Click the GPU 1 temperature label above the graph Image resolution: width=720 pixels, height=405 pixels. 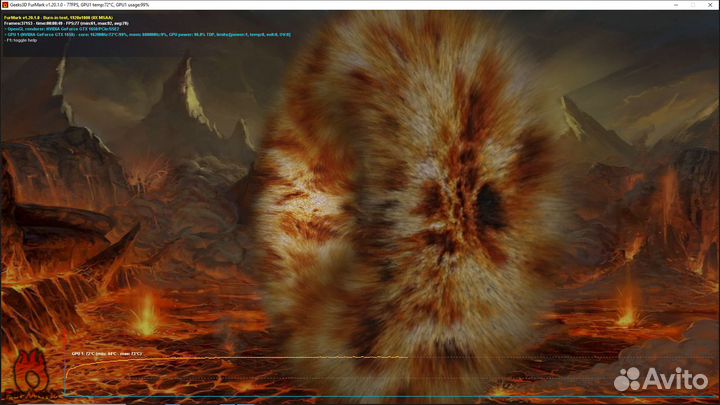point(106,353)
